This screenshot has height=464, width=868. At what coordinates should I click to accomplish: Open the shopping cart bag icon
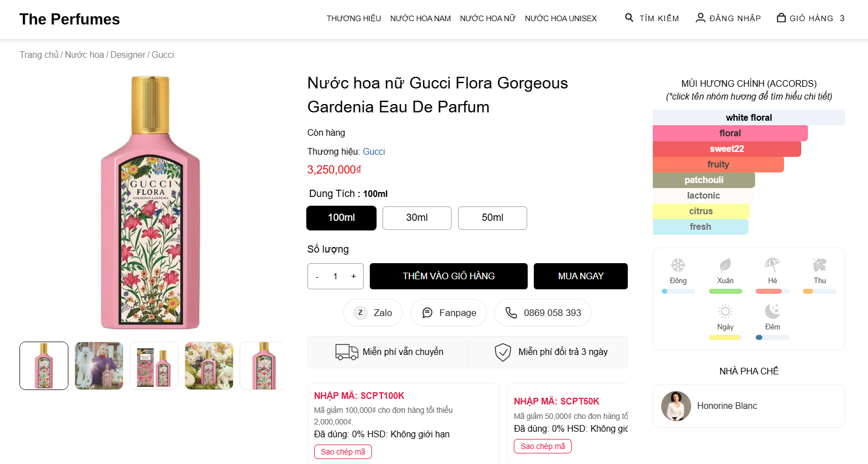click(781, 18)
